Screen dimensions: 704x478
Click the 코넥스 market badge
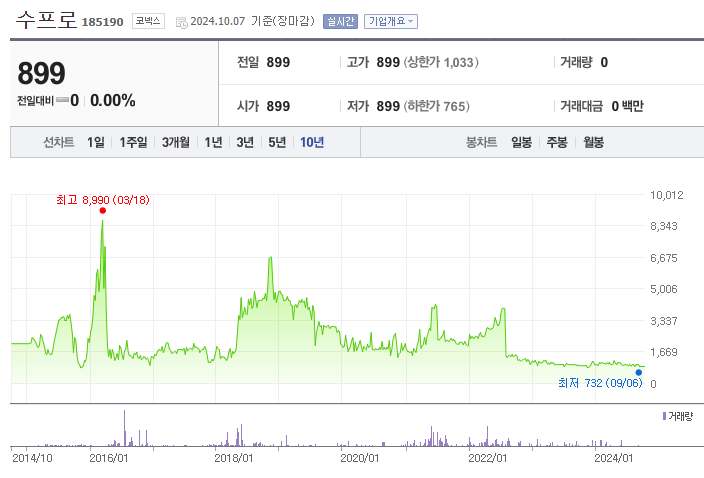pos(148,21)
